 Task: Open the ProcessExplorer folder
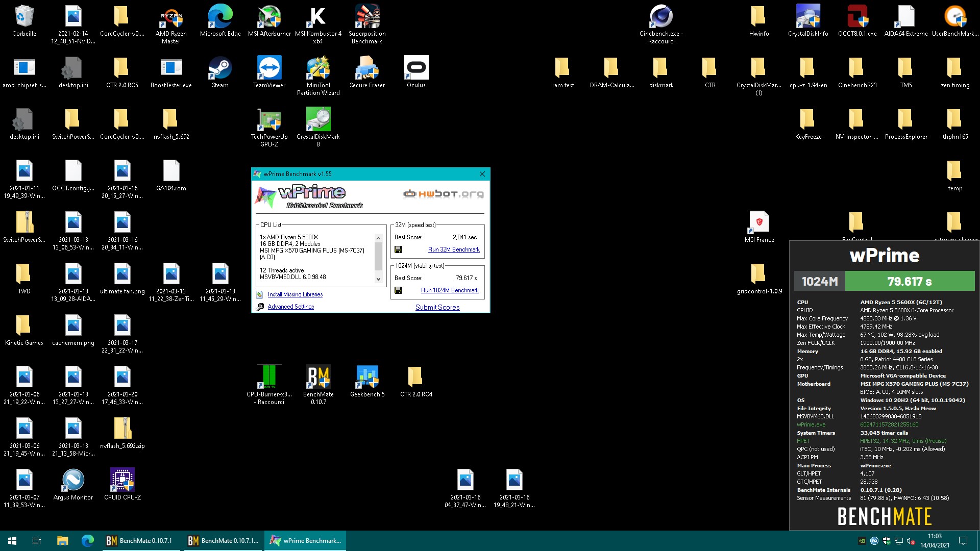pyautogui.click(x=906, y=123)
